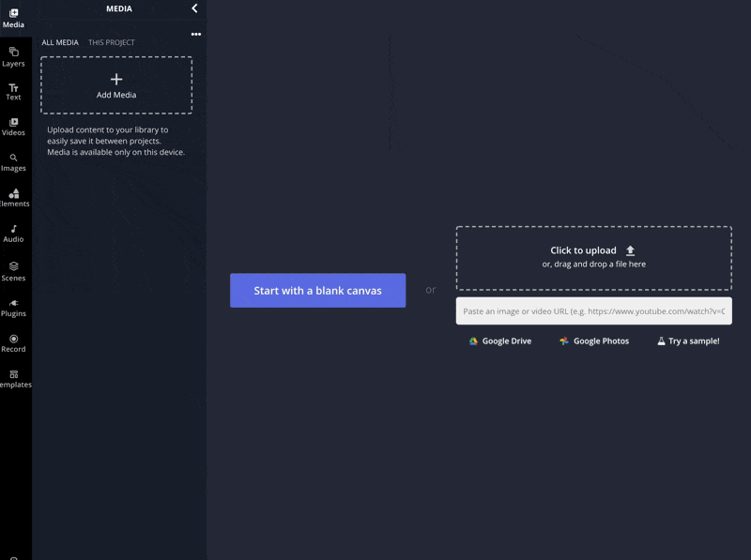Open the Images search panel
The image size is (751, 560).
(13, 162)
